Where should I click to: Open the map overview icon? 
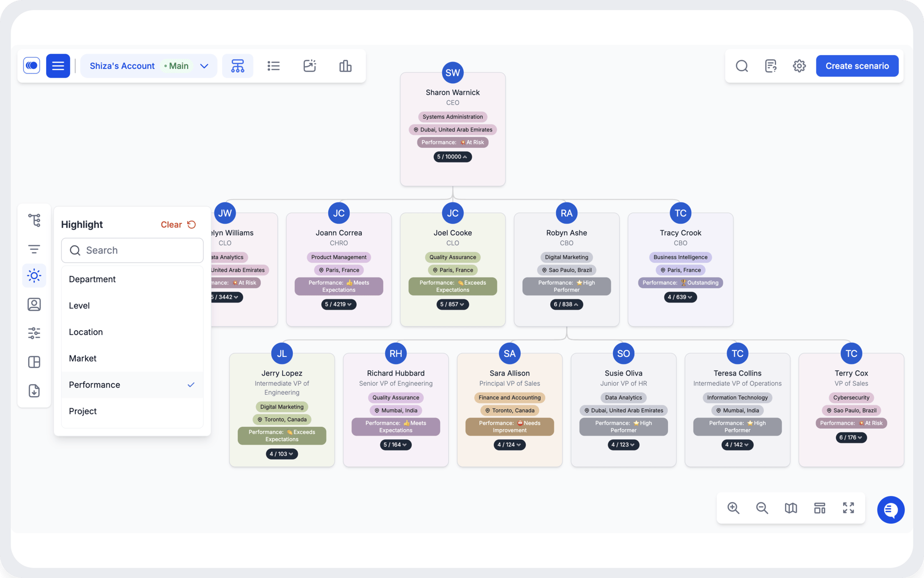(x=791, y=508)
